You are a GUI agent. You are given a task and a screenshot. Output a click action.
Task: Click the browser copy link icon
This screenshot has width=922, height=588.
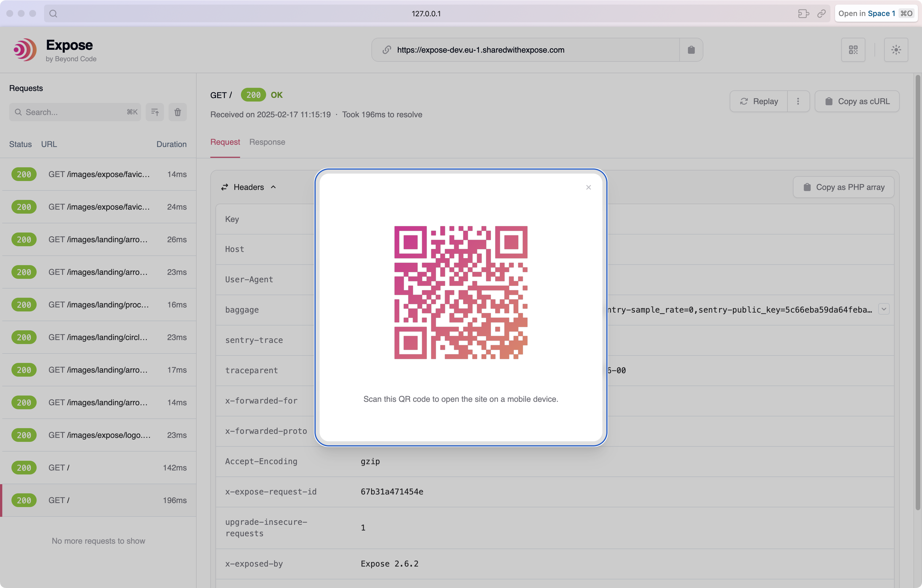coord(821,13)
